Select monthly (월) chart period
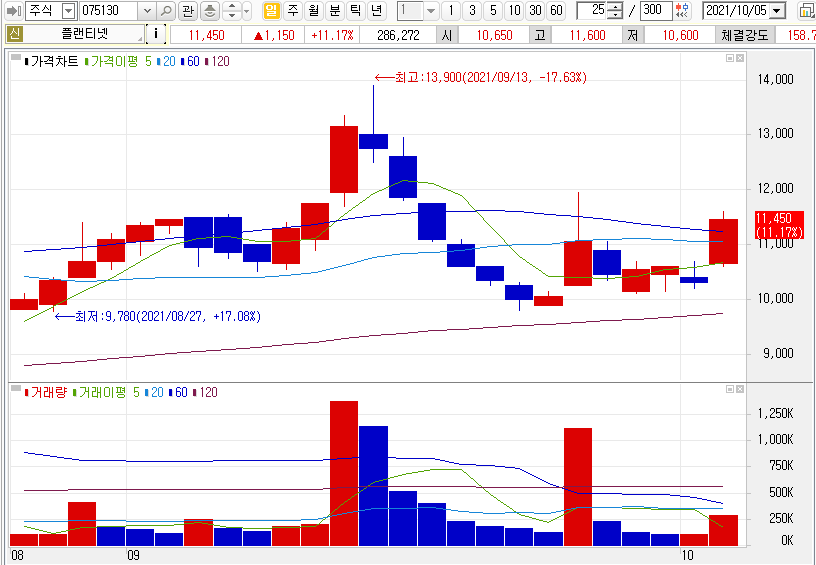Image resolution: width=816 pixels, height=565 pixels. click(313, 10)
